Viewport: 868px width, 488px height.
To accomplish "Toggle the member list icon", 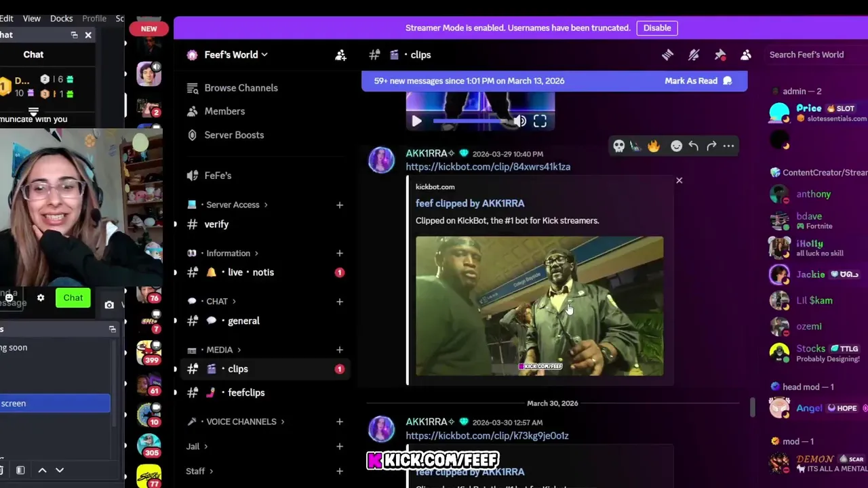I will 746,55.
